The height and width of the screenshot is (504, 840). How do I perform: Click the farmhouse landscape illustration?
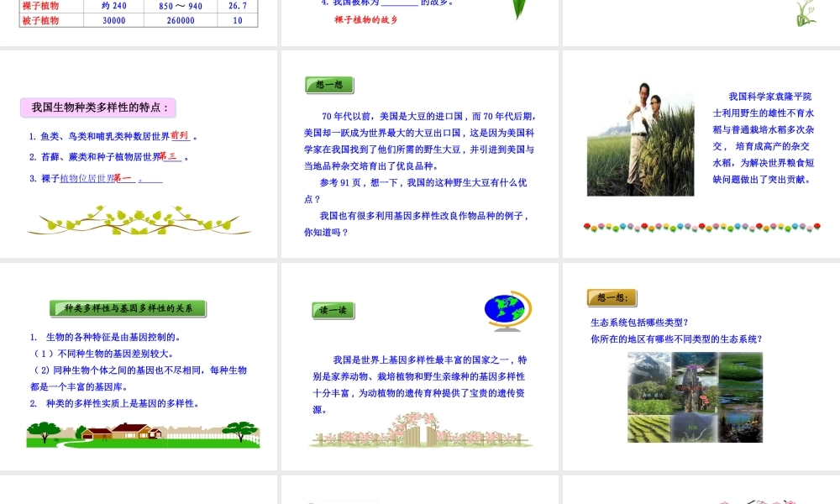143,434
